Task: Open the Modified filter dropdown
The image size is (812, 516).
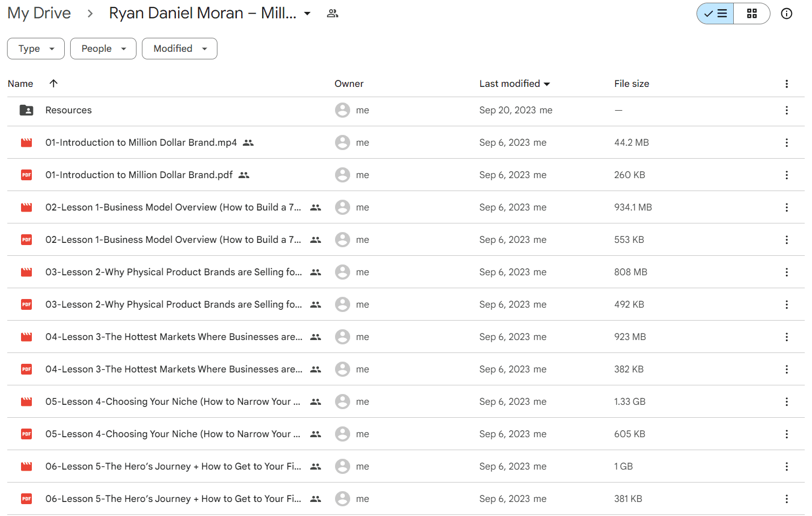Action: 180,49
